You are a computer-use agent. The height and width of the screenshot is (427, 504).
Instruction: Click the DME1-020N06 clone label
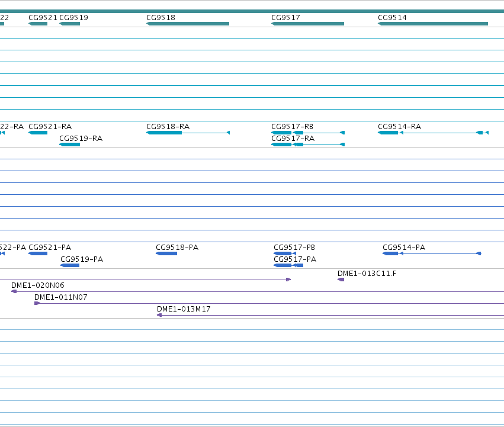pos(38,285)
